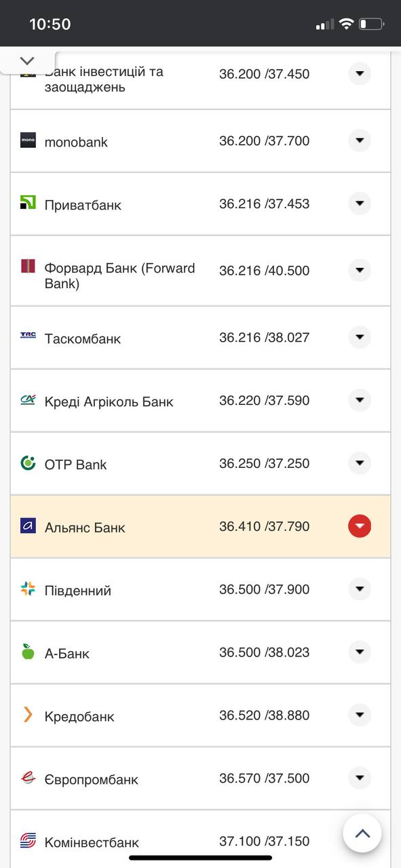Click the OTP Bank circular logo
This screenshot has height=868, width=401.
(x=27, y=463)
